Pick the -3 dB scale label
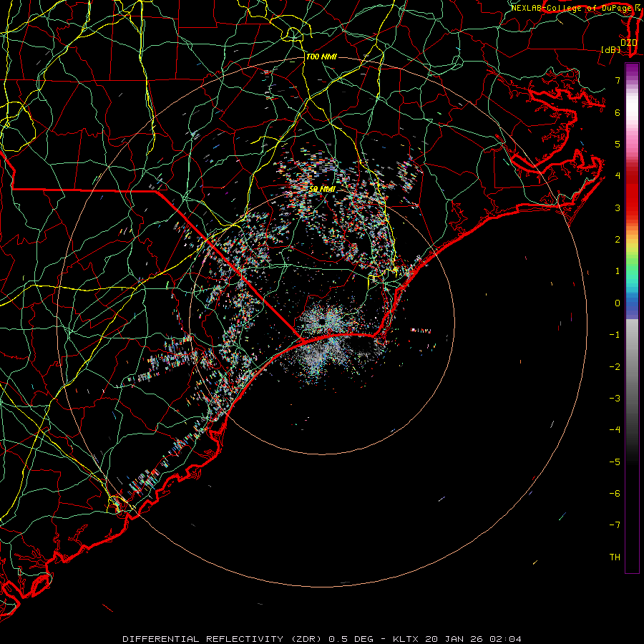644x644 pixels. click(x=615, y=399)
